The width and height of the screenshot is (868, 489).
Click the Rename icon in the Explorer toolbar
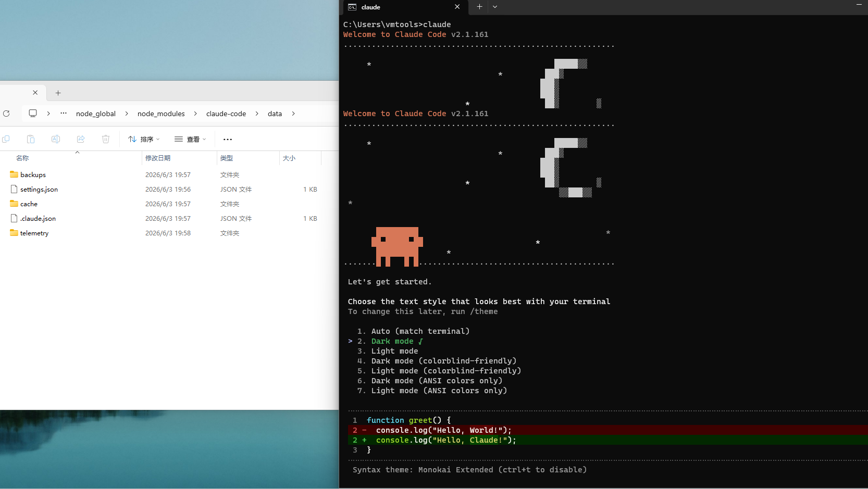point(56,139)
